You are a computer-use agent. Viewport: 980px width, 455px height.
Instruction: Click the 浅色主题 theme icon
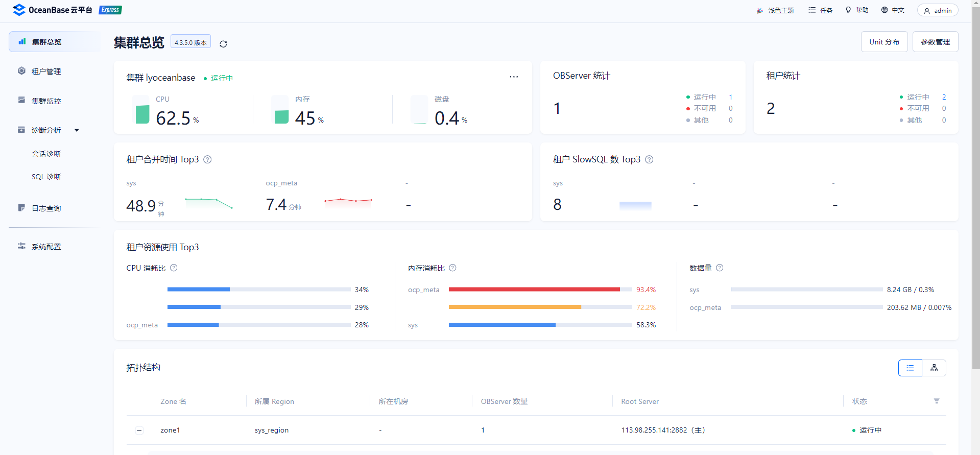(x=760, y=10)
